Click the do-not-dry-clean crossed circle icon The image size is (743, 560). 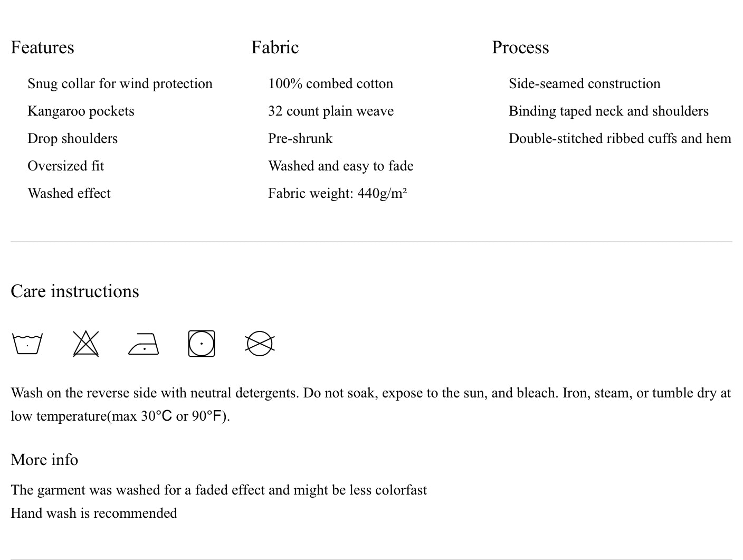tap(260, 344)
